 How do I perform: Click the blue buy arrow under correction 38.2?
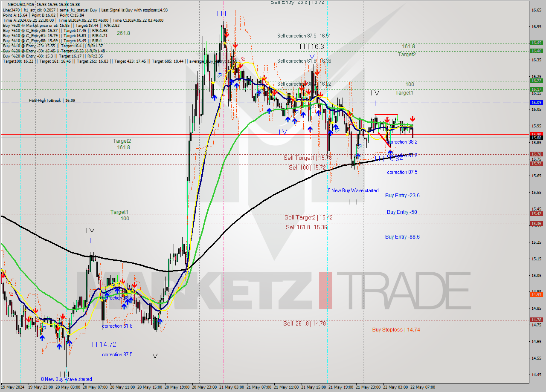coord(390,152)
